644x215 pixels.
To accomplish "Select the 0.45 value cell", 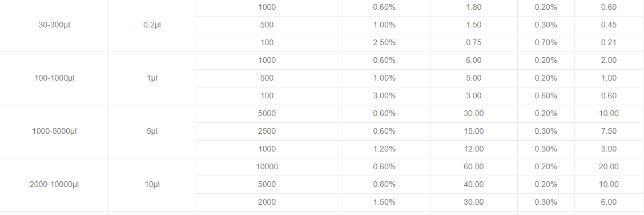I will pos(609,25).
